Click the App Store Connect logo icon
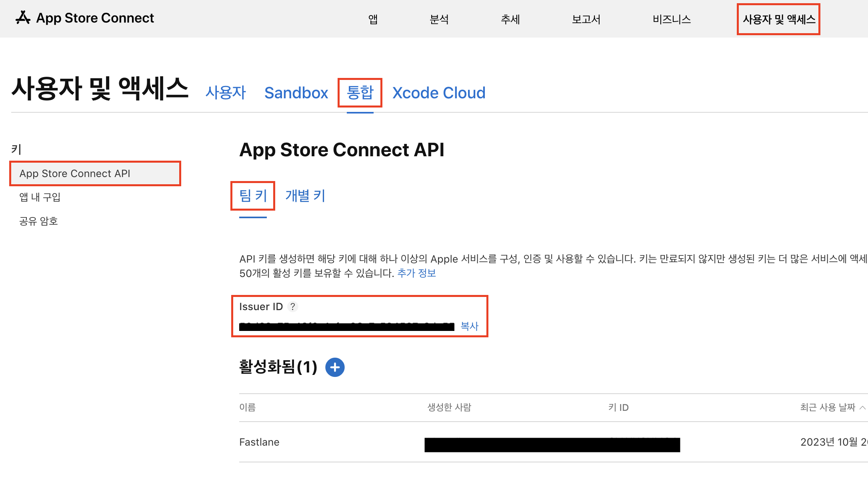The height and width of the screenshot is (478, 868). coord(23,18)
